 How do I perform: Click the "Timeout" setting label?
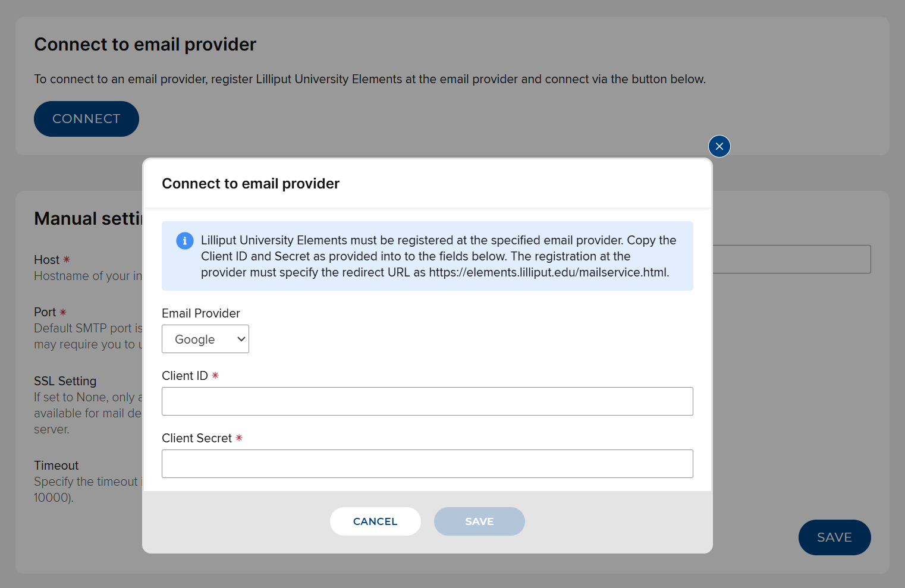(x=56, y=466)
